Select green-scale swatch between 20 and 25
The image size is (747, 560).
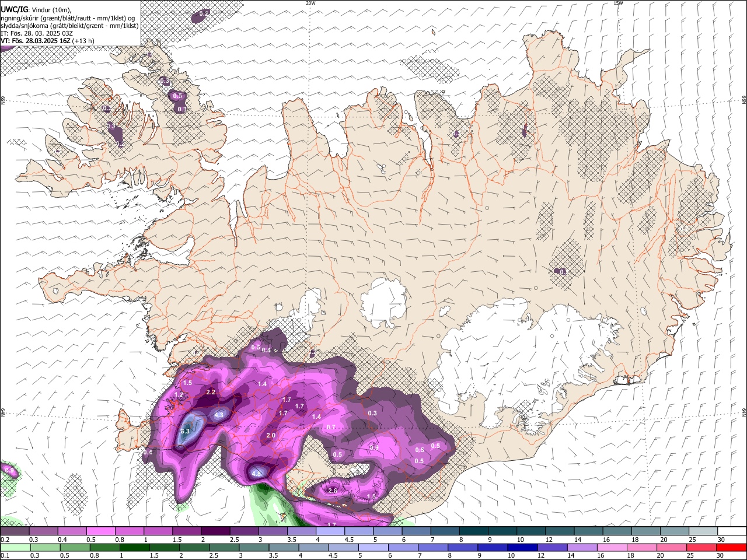[x=671, y=547]
